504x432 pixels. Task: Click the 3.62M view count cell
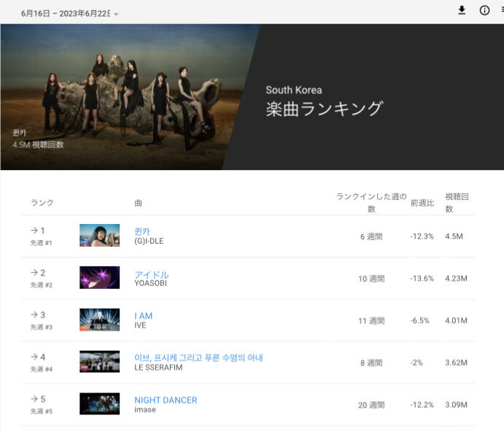(456, 363)
